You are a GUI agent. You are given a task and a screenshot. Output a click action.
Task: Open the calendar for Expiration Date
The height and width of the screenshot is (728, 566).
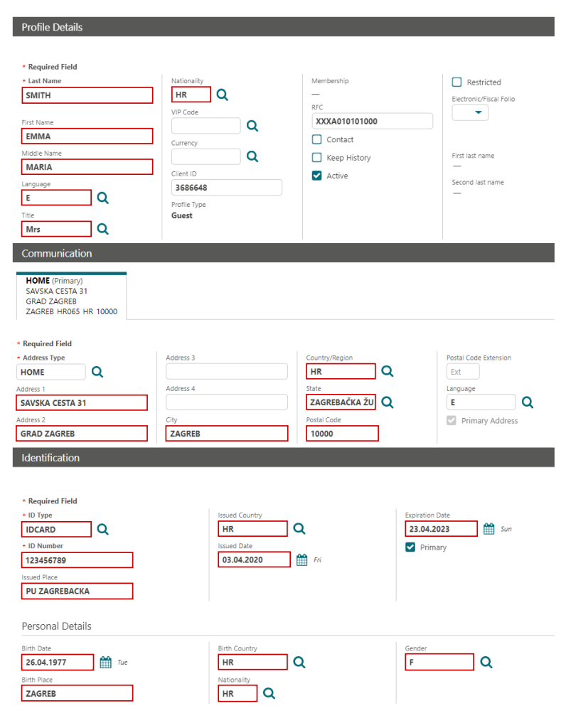point(487,528)
